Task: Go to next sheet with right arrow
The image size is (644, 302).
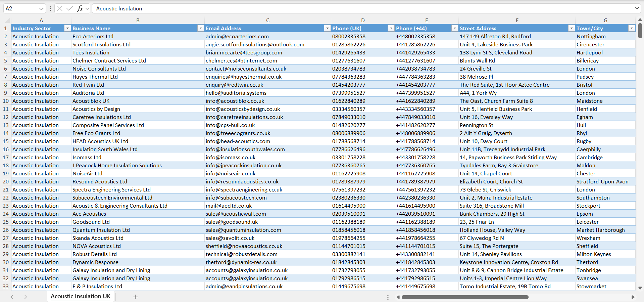Action: [26, 297]
